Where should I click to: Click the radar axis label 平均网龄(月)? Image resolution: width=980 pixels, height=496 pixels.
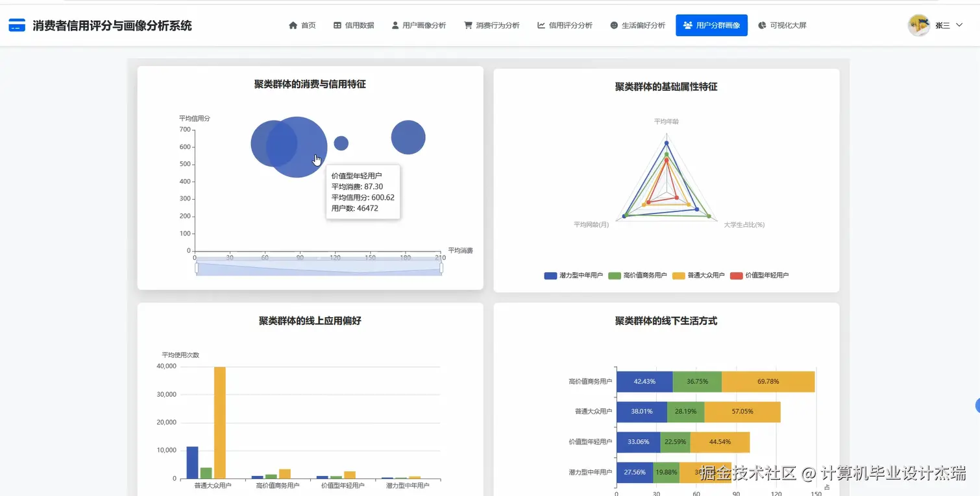click(591, 224)
